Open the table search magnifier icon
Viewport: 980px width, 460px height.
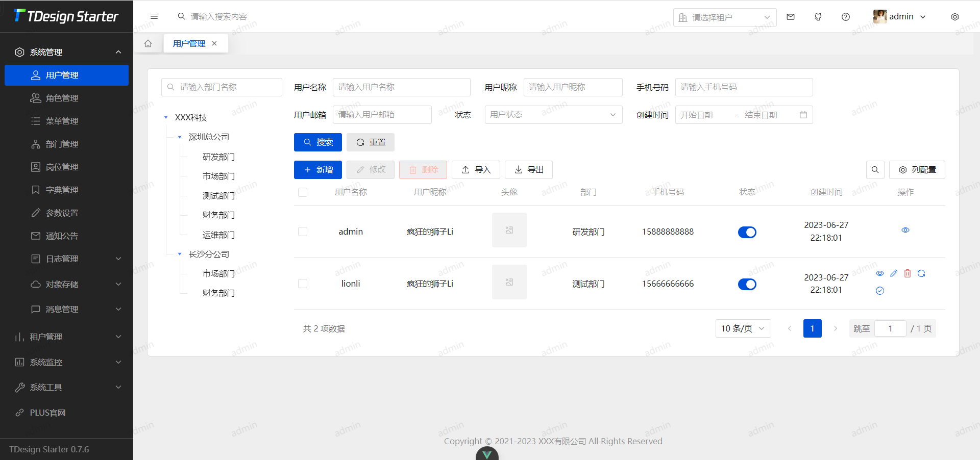point(875,169)
